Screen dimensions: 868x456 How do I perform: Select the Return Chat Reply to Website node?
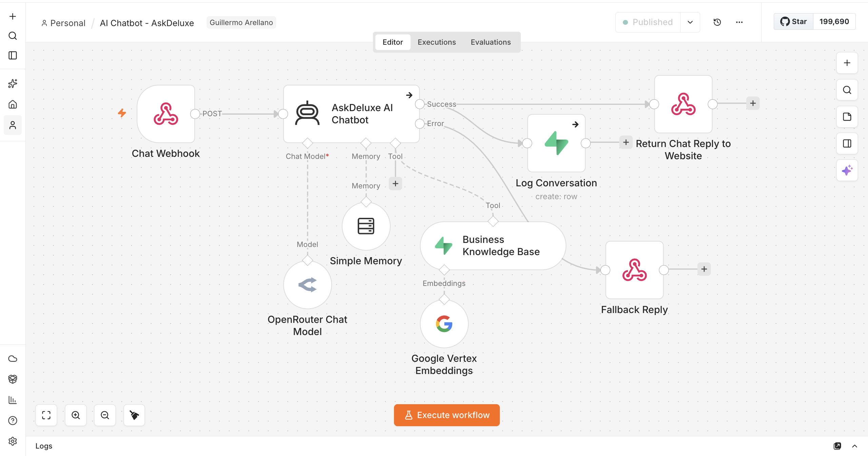tap(683, 104)
